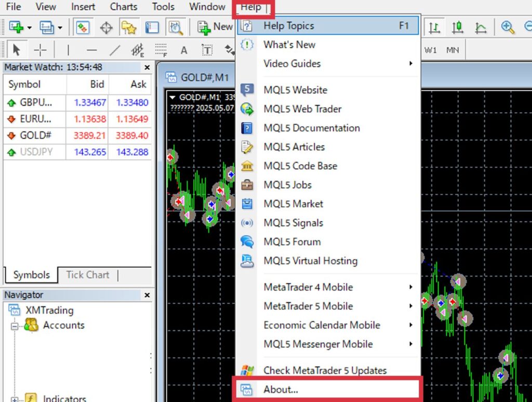The width and height of the screenshot is (532, 402).
Task: Open MQL5 Articles entry
Action: (328, 147)
